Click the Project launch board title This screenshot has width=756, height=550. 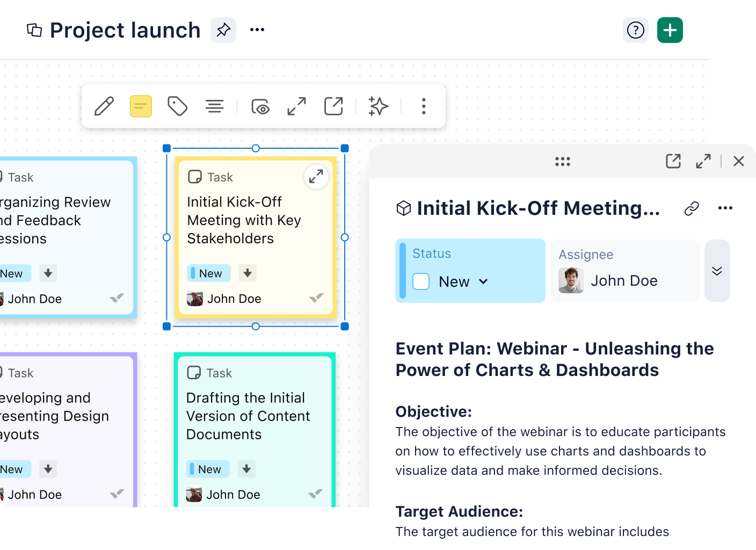[x=125, y=30]
